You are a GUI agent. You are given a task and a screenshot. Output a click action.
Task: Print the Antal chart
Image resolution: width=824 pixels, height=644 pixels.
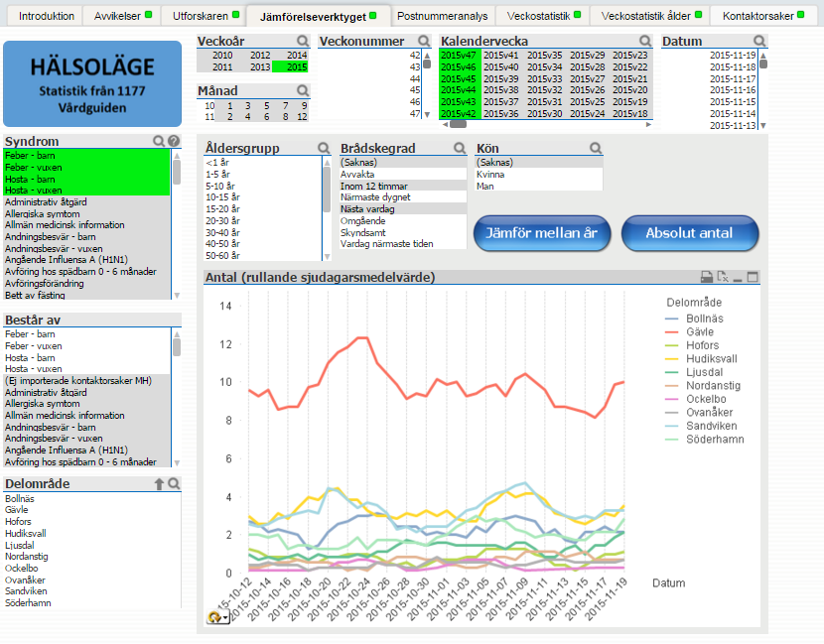pyautogui.click(x=707, y=277)
